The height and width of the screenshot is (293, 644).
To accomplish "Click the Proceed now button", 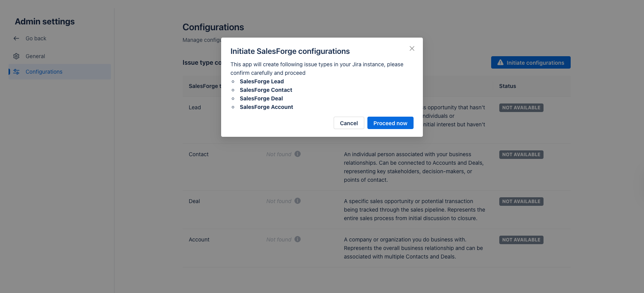I will point(390,123).
